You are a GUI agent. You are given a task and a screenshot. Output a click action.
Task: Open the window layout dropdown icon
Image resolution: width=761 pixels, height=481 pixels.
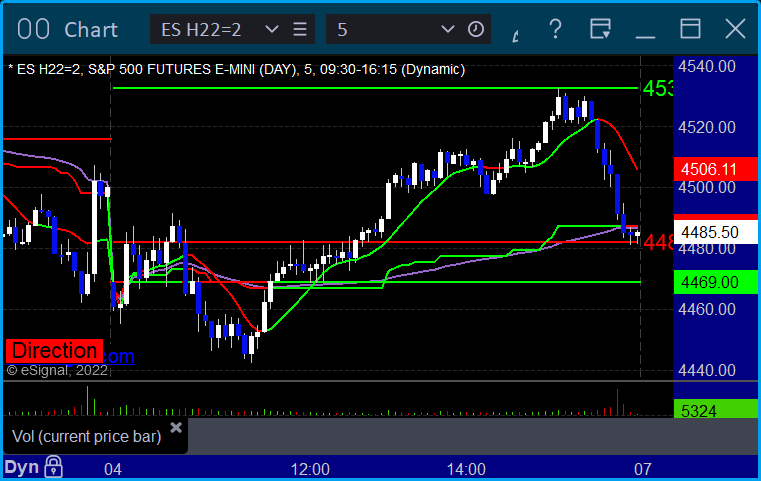click(600, 29)
